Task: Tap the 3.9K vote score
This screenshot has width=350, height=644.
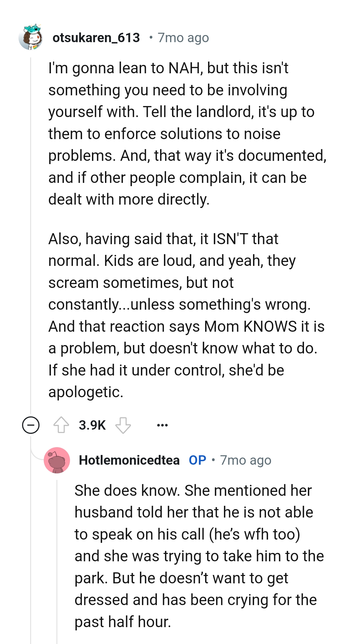Action: [x=92, y=425]
